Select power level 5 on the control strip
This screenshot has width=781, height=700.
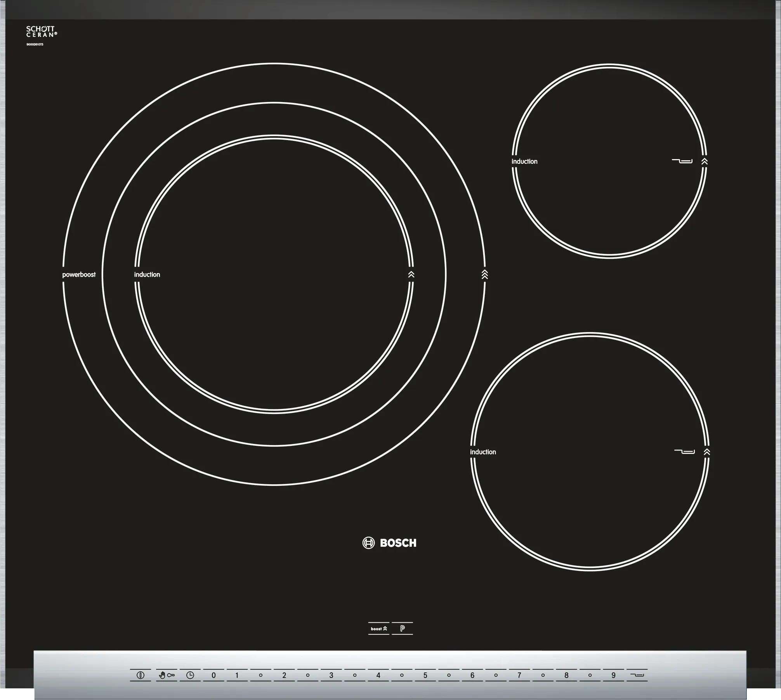pos(425,675)
